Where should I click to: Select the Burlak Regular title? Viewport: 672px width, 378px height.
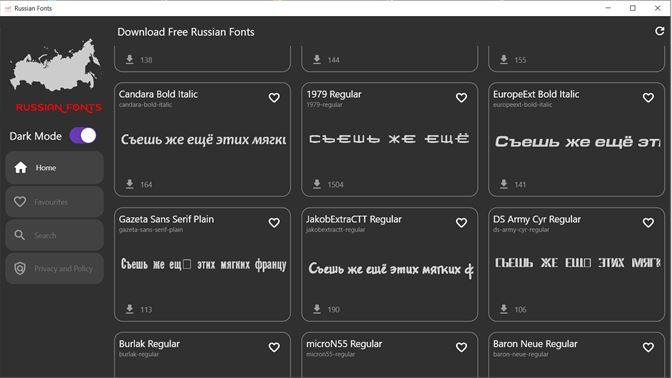[149, 344]
